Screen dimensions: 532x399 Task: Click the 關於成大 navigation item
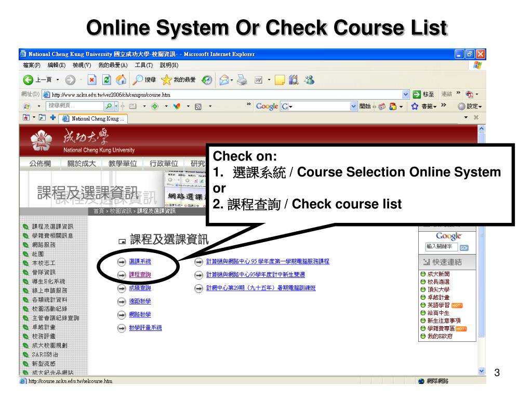[x=82, y=164]
